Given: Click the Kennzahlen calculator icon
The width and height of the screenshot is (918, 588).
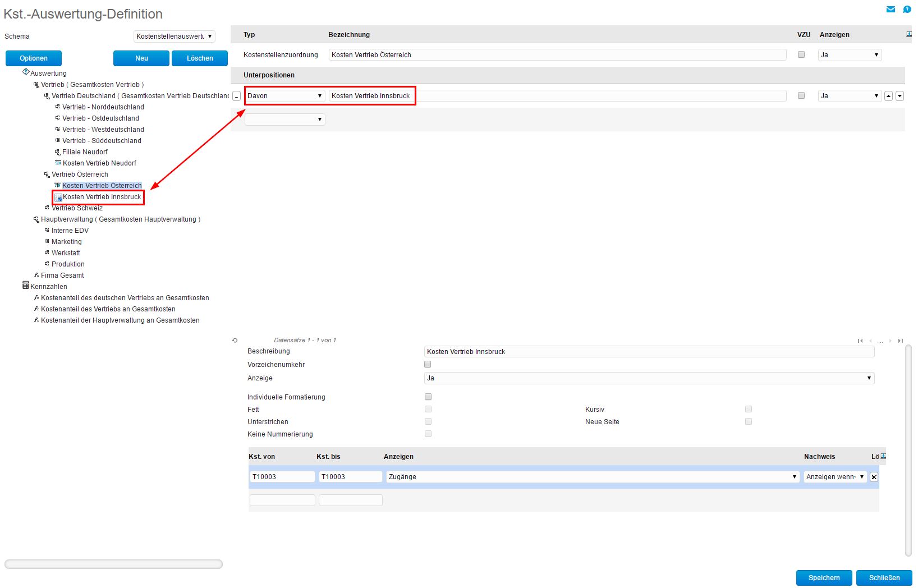Looking at the screenshot, I should pyautogui.click(x=25, y=286).
